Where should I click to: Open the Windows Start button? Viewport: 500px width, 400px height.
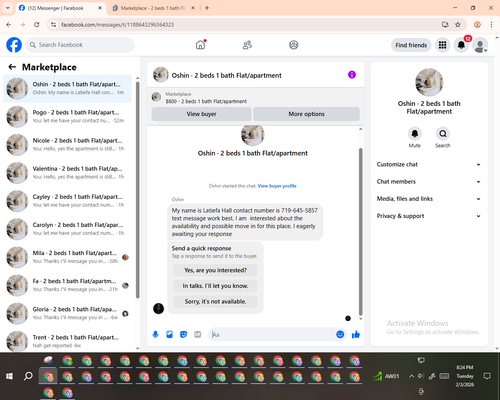(9, 376)
